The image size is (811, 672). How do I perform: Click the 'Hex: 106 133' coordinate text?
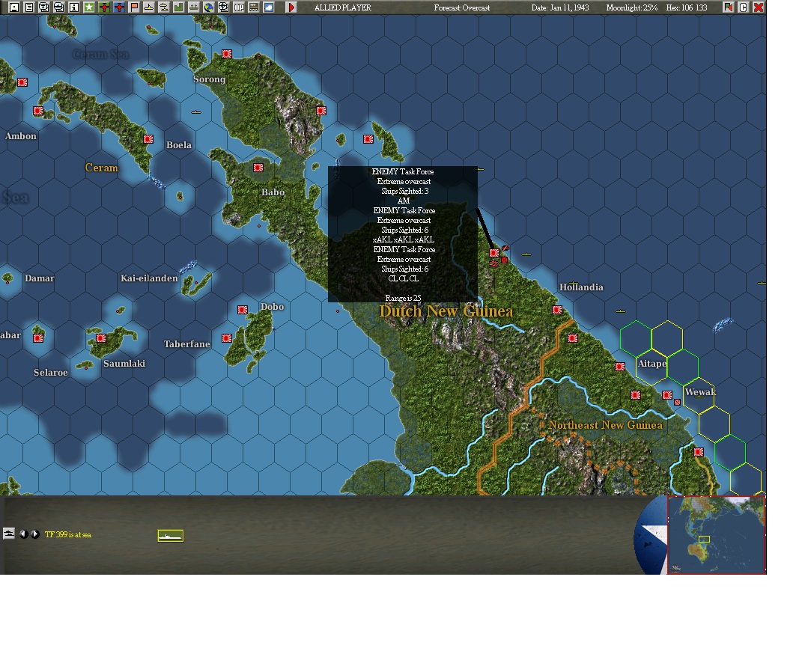(687, 7)
